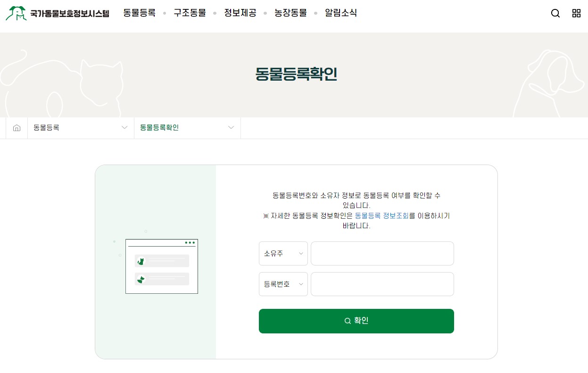
Task: Open the 소유주 selection dropdown
Action: pos(283,253)
